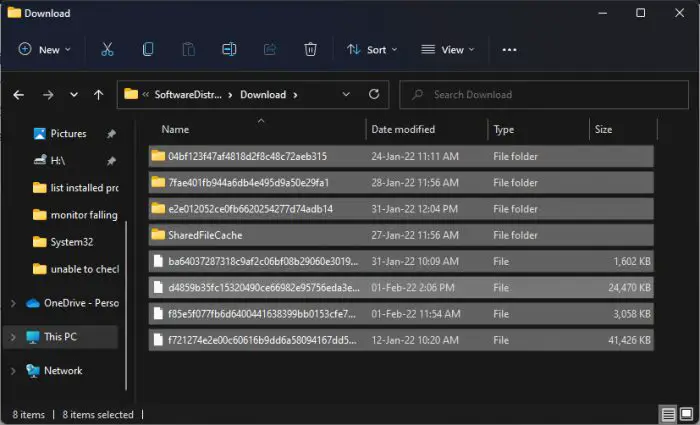Switch to details view layout icon

(667, 414)
